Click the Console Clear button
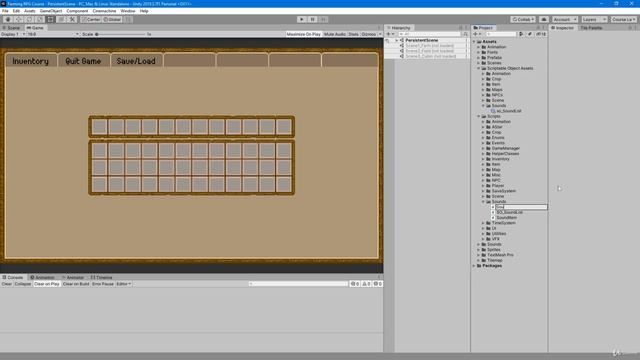640x360 pixels. 7,284
